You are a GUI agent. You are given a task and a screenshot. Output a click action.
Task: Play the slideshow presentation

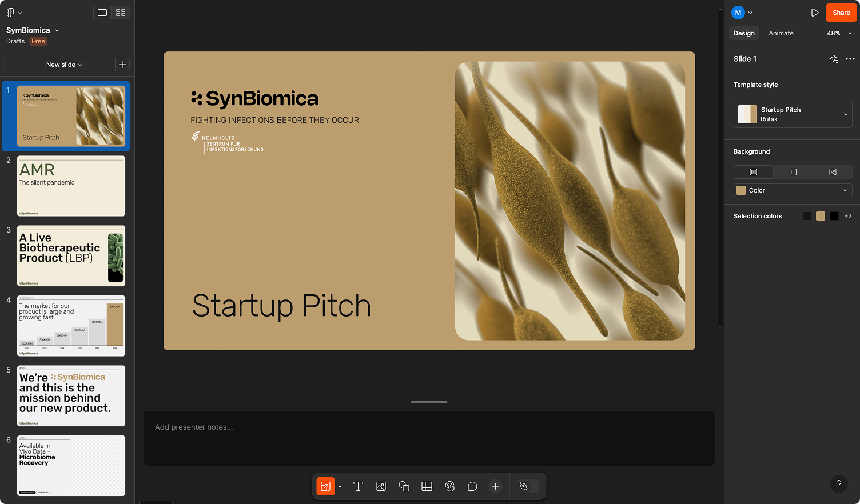tap(815, 13)
